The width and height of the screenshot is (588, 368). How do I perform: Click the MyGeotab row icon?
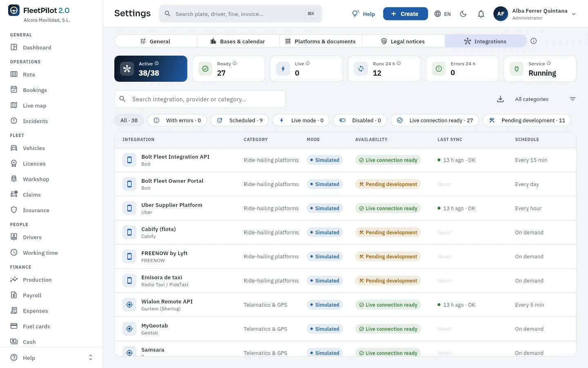coord(129,329)
